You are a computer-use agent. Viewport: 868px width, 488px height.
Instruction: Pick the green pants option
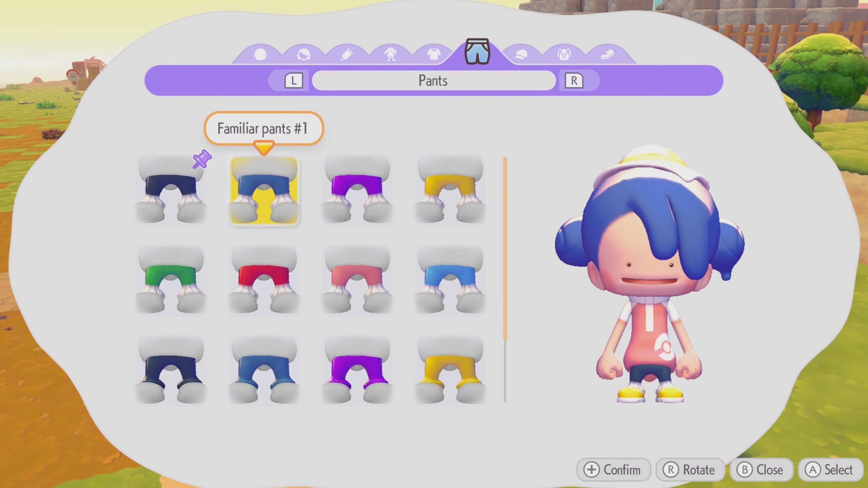[171, 280]
